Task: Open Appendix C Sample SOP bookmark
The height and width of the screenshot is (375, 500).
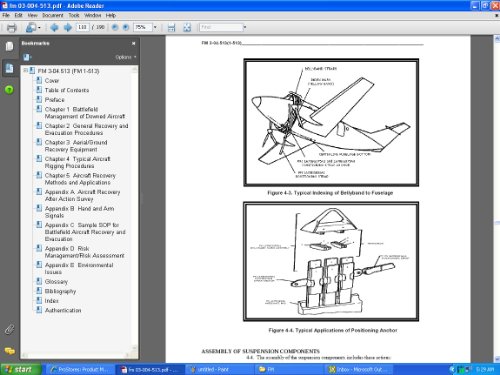Action: (85, 232)
